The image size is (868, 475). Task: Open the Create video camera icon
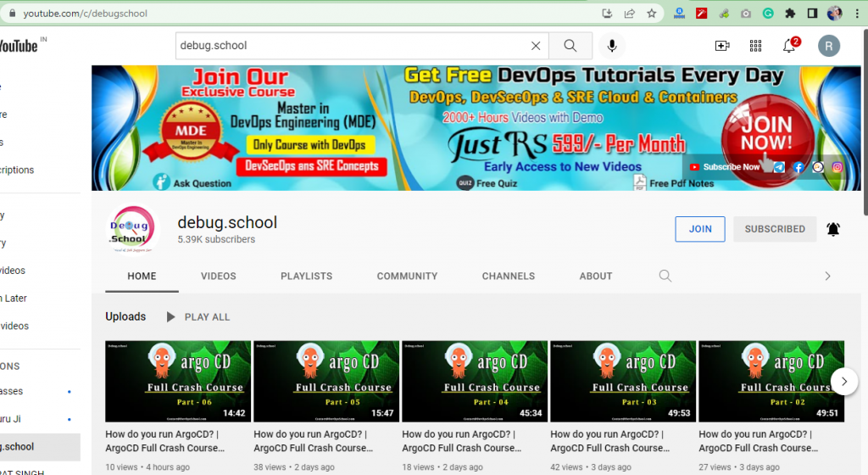722,46
